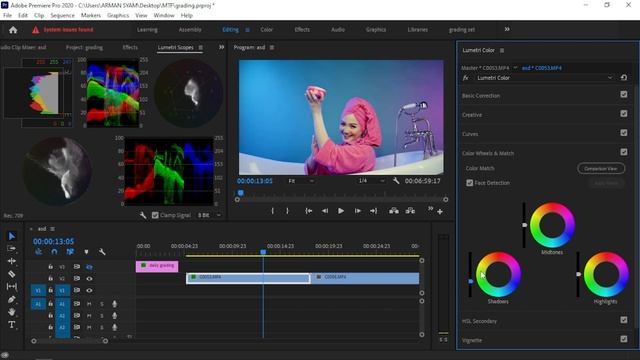Screen dimensions: 640x360
Task: Add a marker in the timeline
Action: (x=86, y=252)
